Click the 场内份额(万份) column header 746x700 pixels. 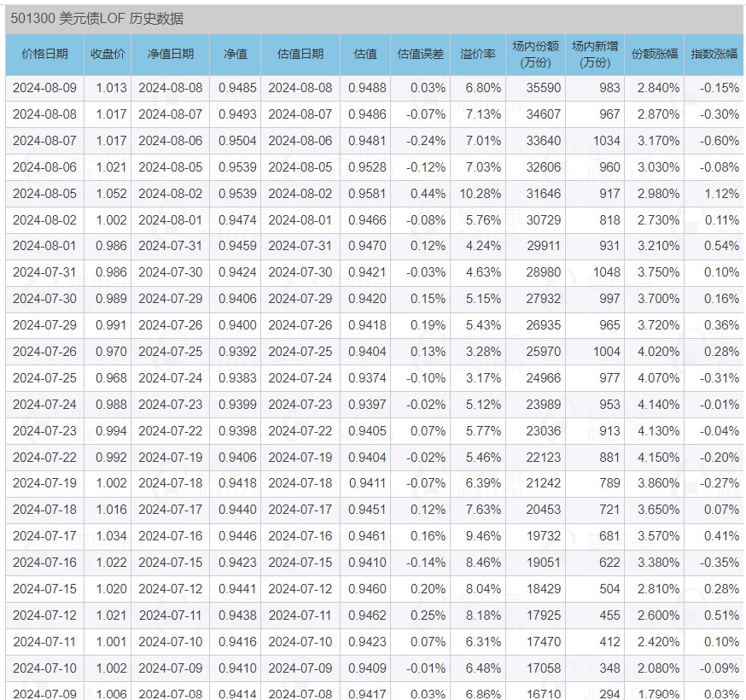pyautogui.click(x=535, y=54)
